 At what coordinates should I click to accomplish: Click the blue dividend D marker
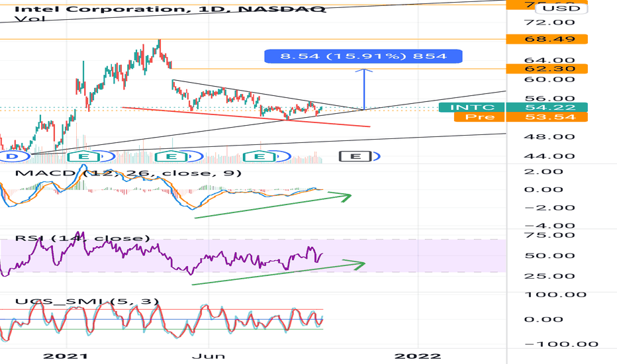pos(13,157)
